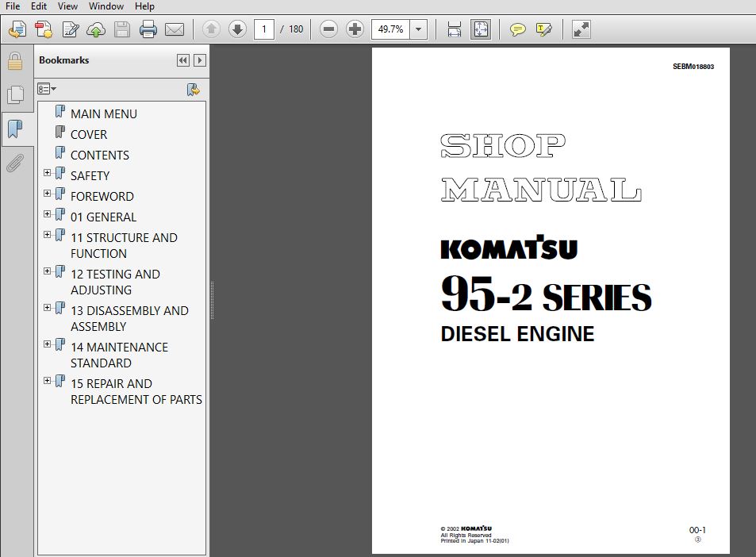Click the navigation pane splitter handle
The width and height of the screenshot is (756, 557).
[x=212, y=301]
